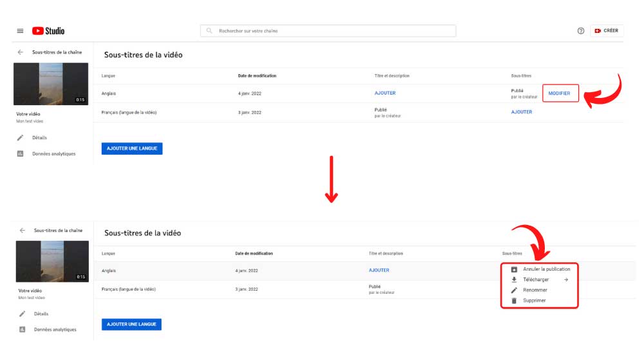
Task: Click AJOUTER subtitles link for Français row
Action: [521, 112]
